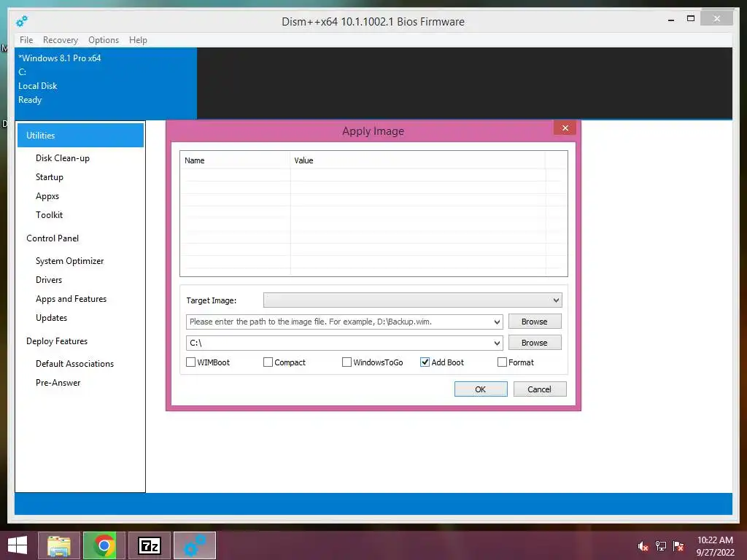This screenshot has width=747, height=560.
Task: Open the Windows Start button
Action: click(x=18, y=545)
